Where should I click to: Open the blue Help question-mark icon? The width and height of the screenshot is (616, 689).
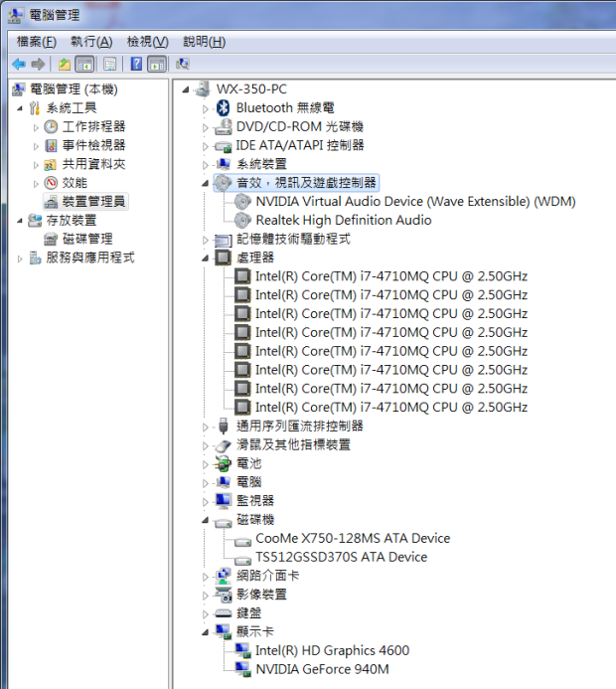(136, 65)
